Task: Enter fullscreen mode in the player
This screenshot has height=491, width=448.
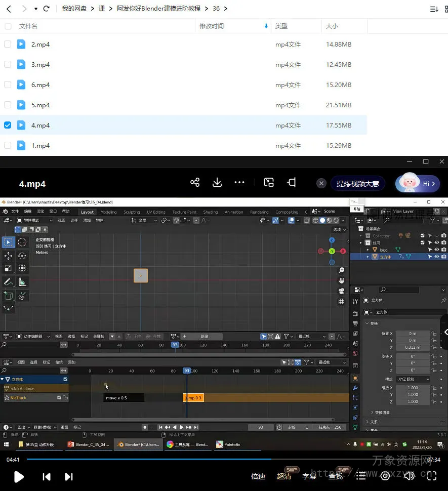Action: [x=432, y=476]
